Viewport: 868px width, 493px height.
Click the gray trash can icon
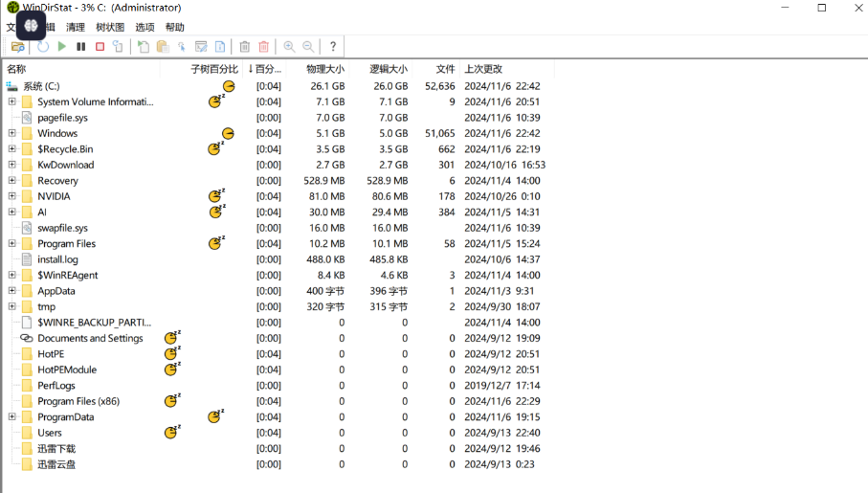pos(245,47)
